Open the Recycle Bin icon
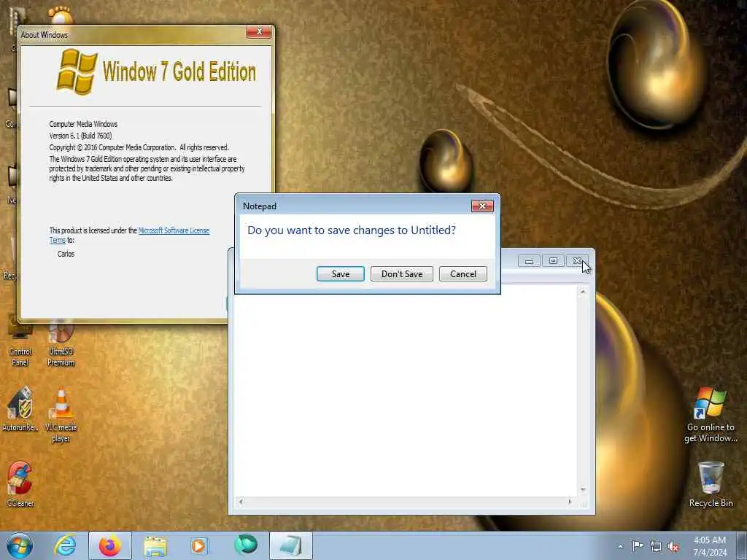Screen dimensions: 747x560 click(711, 484)
